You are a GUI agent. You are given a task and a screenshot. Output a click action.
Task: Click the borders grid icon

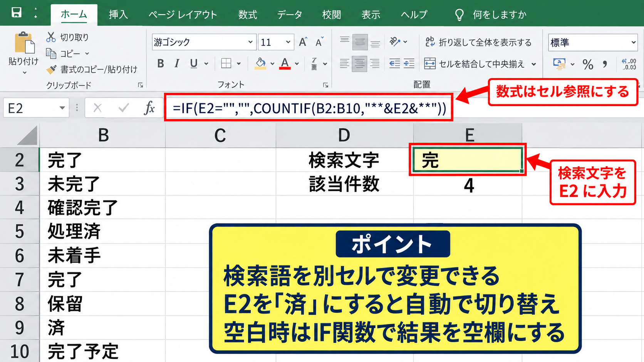coord(226,63)
